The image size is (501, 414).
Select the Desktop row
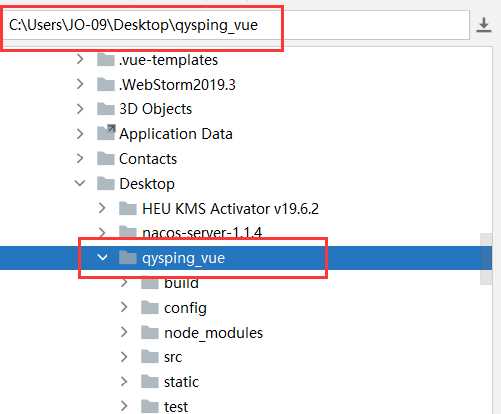coord(246,183)
